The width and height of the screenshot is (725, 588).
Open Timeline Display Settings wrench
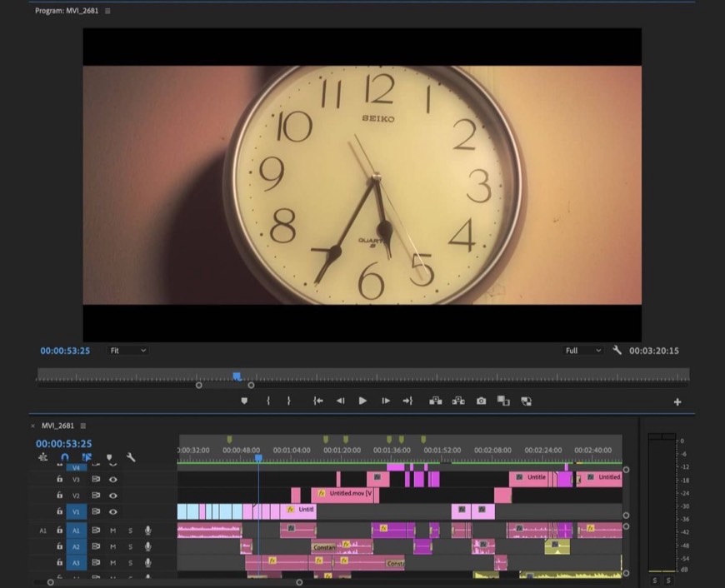click(x=131, y=457)
